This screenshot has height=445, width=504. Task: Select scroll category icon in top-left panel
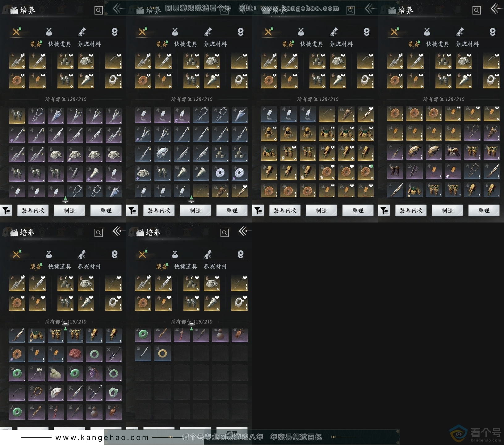[x=82, y=32]
